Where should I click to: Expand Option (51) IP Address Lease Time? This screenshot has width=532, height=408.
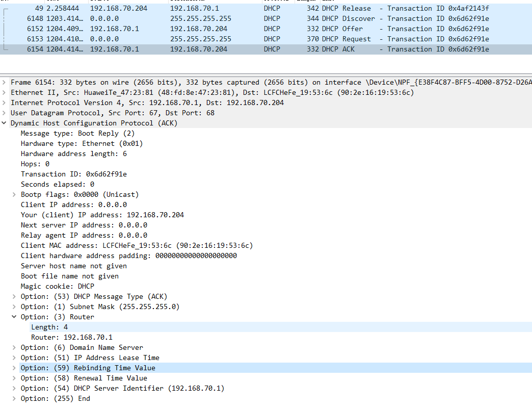tap(14, 358)
